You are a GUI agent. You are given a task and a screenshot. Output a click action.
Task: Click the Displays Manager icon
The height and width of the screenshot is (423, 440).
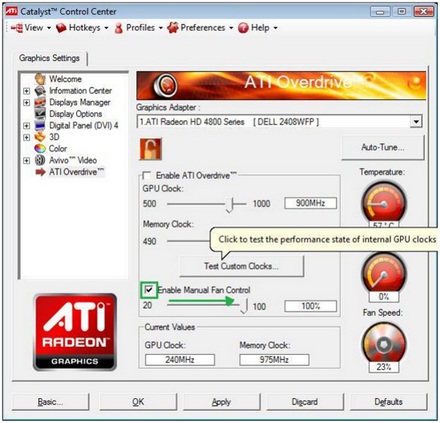[x=40, y=102]
